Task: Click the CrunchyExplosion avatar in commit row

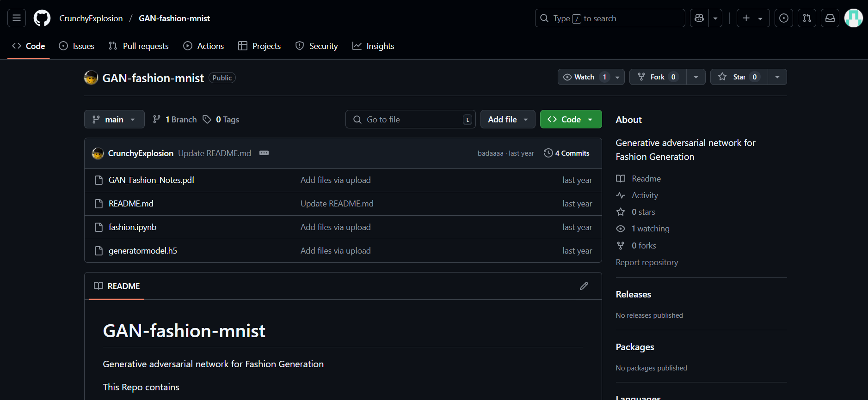Action: [x=98, y=153]
